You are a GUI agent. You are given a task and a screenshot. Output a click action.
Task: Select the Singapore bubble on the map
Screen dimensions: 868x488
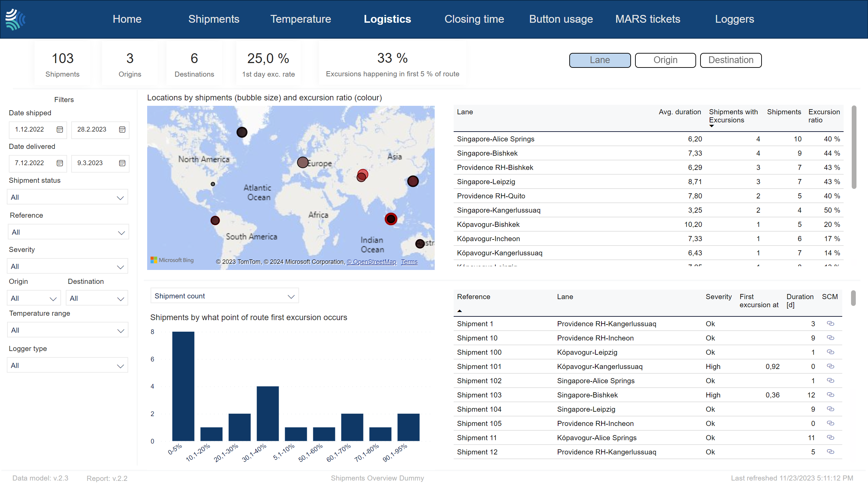pos(391,219)
